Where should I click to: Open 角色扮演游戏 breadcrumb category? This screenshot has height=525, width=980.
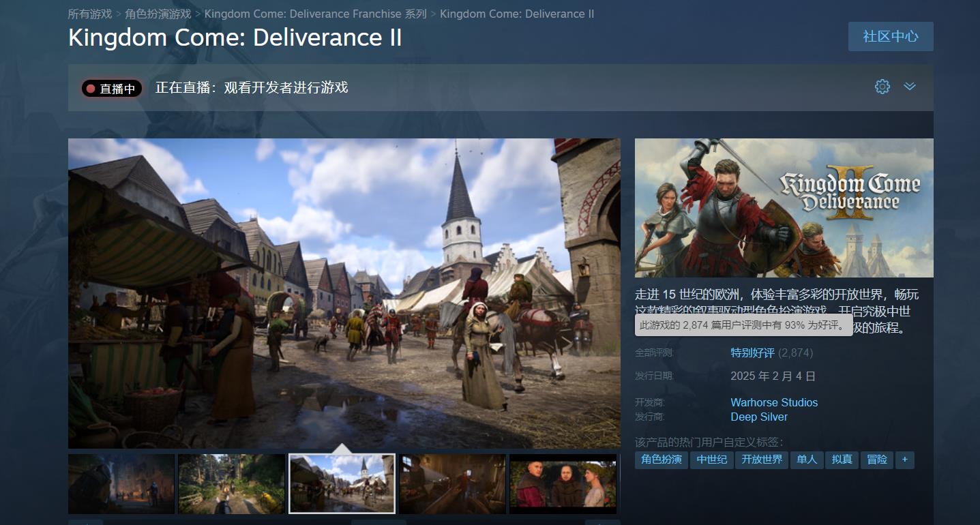(x=158, y=14)
